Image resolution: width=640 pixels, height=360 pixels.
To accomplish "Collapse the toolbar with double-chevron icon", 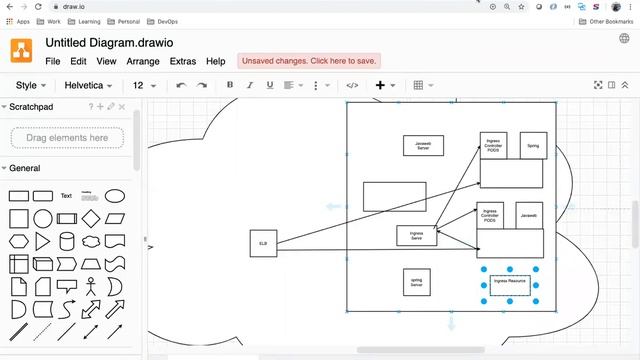I will [625, 85].
